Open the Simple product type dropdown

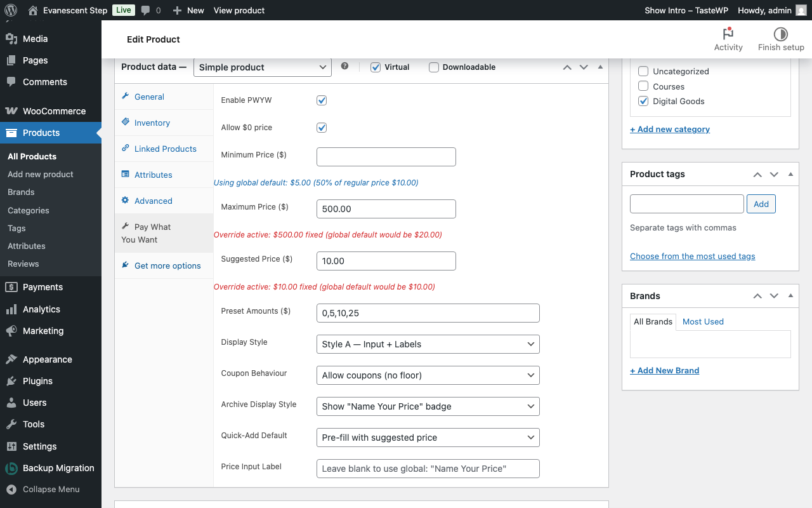click(x=263, y=67)
